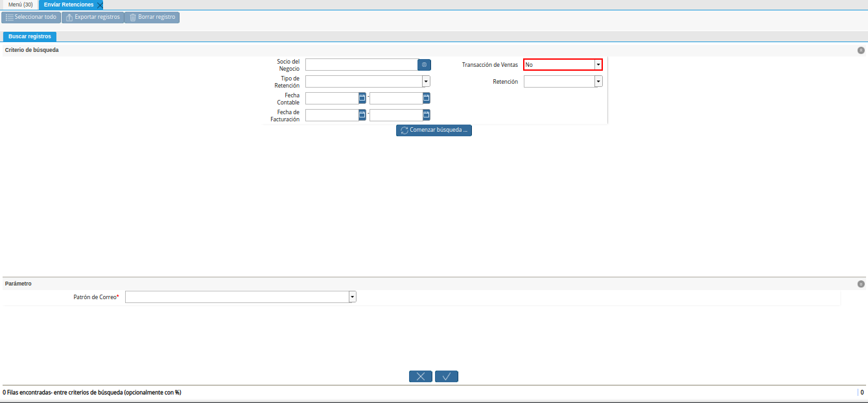Collapse the Parámetro section
The image size is (868, 403).
861,284
